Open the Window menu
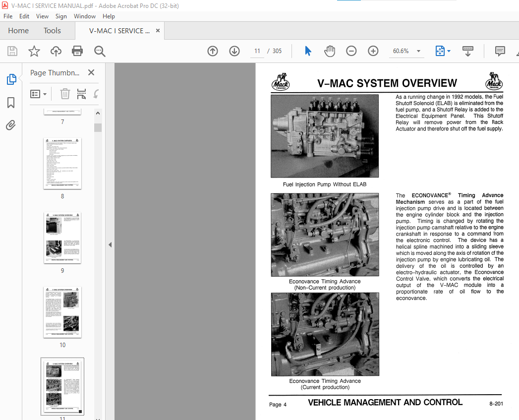The height and width of the screenshot is (420, 519). click(x=85, y=16)
